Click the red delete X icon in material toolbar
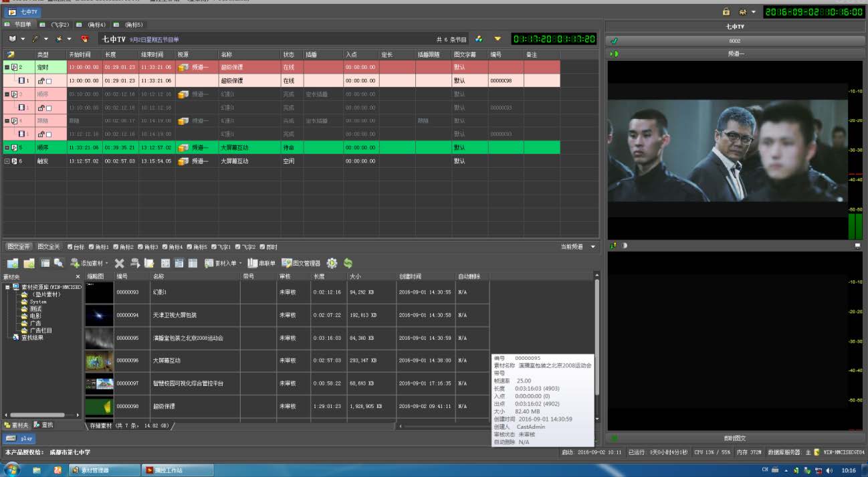The image size is (868, 477). tap(120, 264)
